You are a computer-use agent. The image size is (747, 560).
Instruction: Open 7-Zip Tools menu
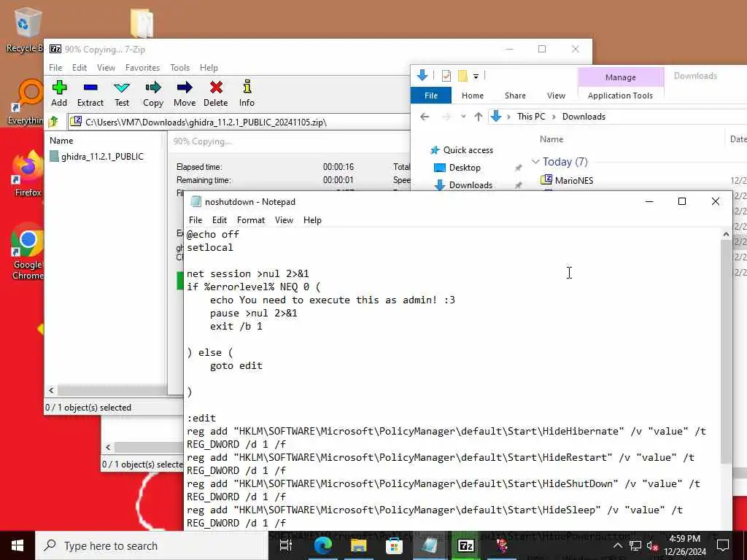tap(179, 68)
